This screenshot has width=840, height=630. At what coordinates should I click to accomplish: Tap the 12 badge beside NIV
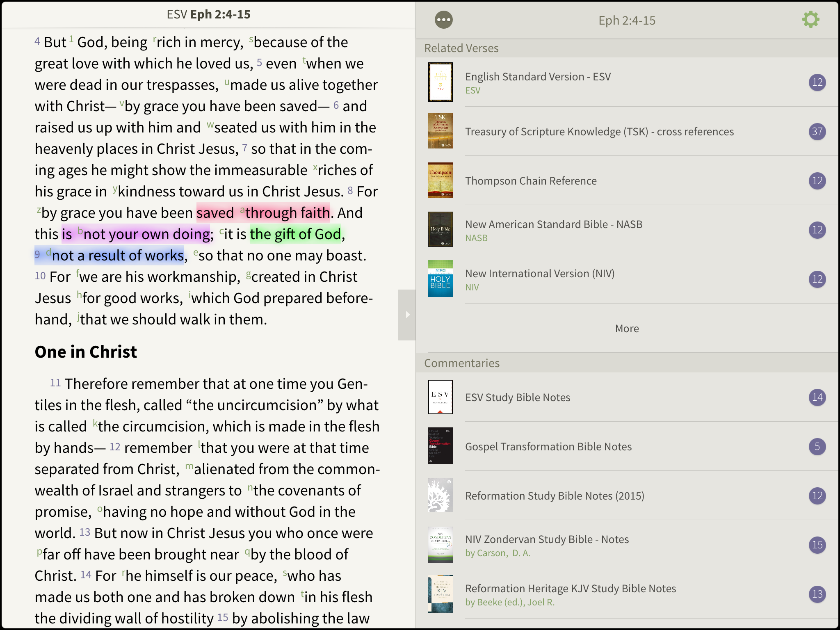(817, 279)
